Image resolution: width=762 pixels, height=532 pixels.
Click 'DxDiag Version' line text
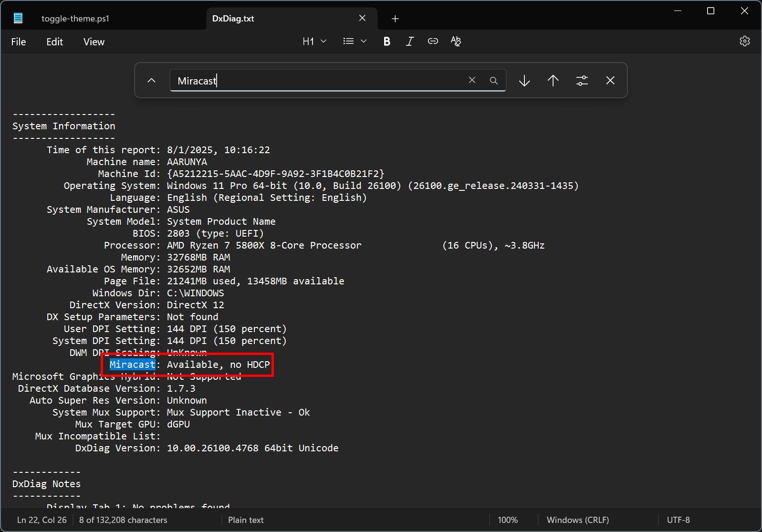click(x=207, y=448)
